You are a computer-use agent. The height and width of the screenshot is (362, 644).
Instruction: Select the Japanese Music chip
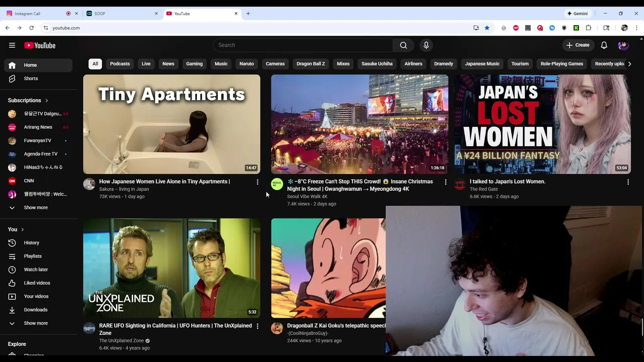(x=482, y=64)
